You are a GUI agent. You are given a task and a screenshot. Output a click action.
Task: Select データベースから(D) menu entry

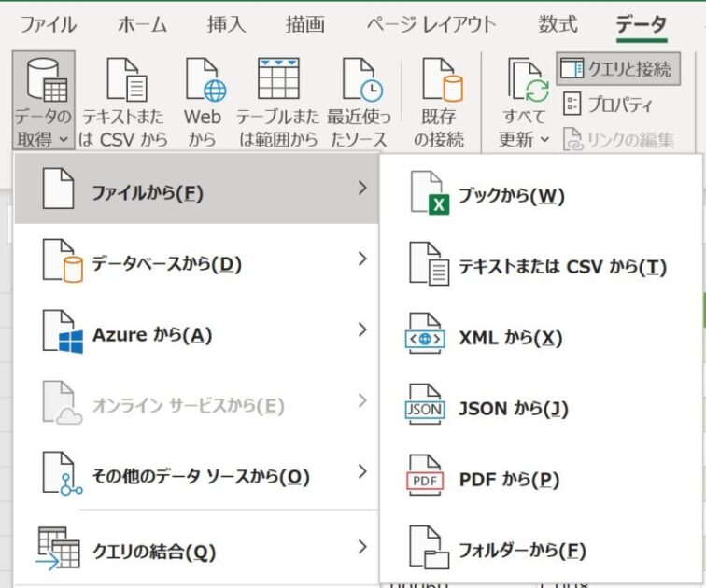tap(196, 260)
